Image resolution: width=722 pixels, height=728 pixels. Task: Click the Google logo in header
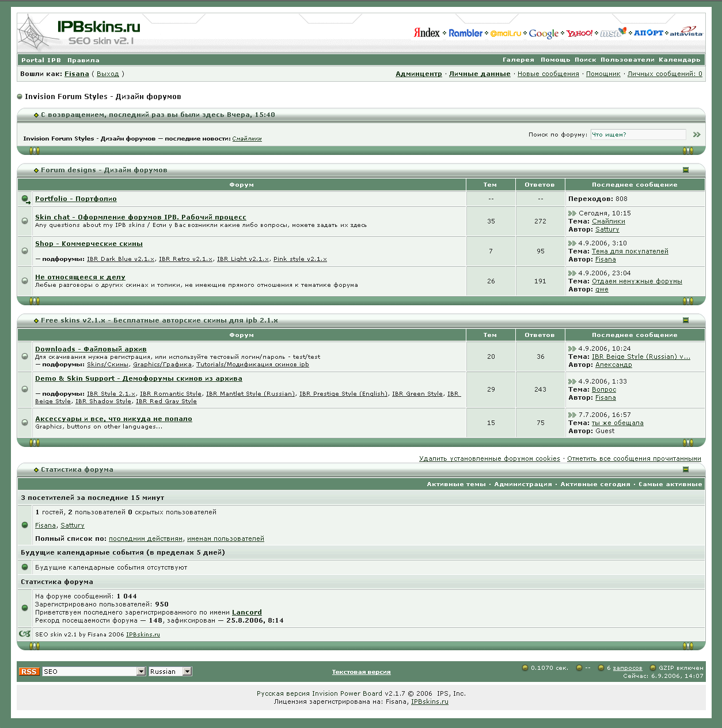(x=544, y=33)
